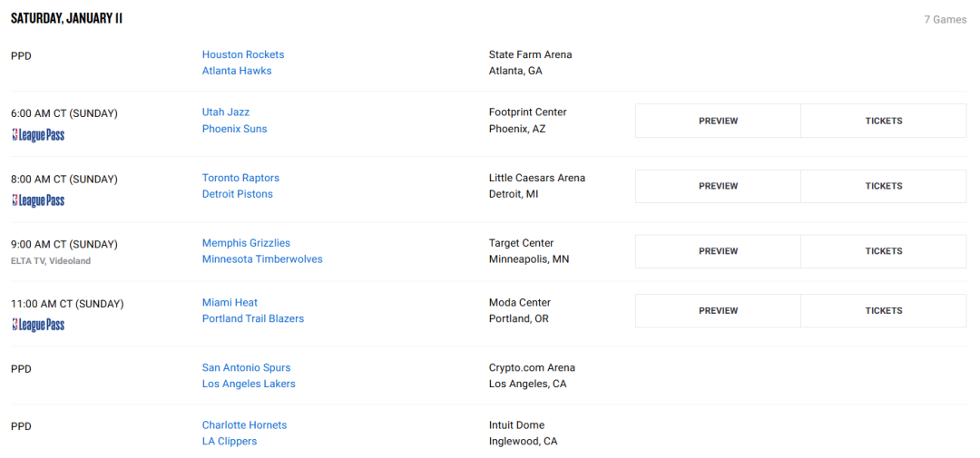980x458 pixels.
Task: Open Preview for Heat vs Trail Blazers
Action: pos(718,310)
